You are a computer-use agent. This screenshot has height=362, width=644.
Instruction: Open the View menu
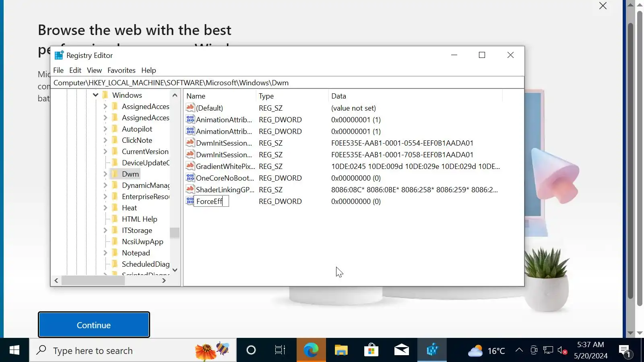[x=94, y=70]
